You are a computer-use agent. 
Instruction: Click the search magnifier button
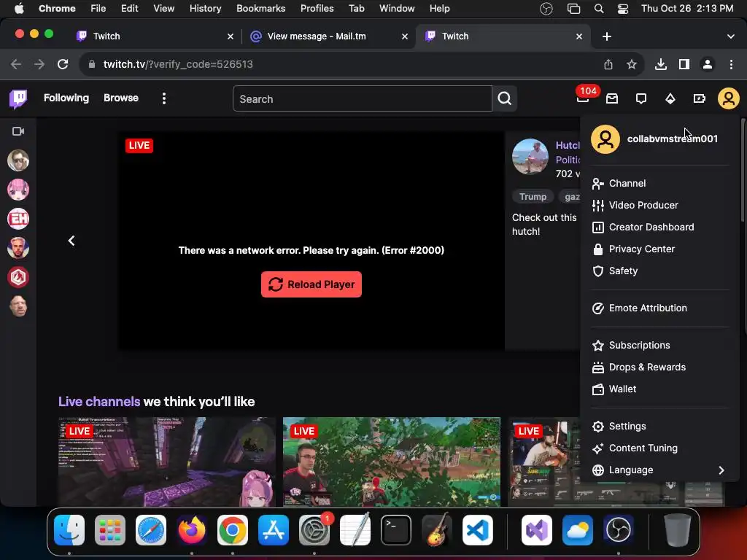[505, 98]
